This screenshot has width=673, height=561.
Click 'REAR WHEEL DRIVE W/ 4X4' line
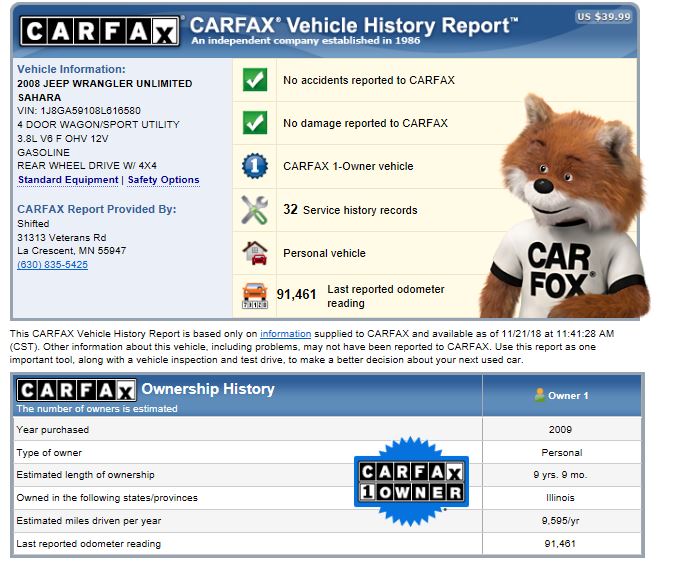87,166
